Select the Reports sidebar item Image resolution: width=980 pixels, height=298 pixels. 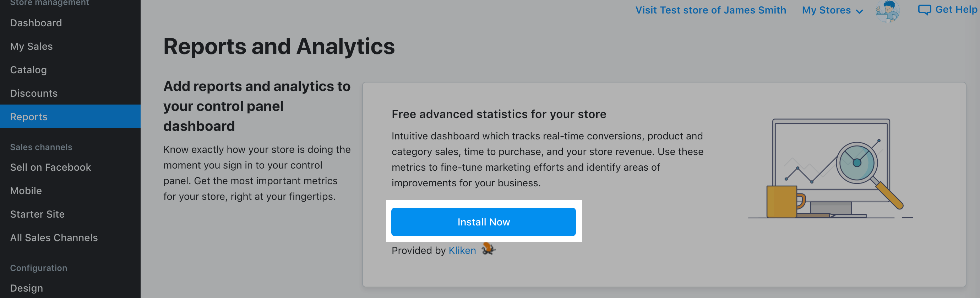(x=70, y=117)
